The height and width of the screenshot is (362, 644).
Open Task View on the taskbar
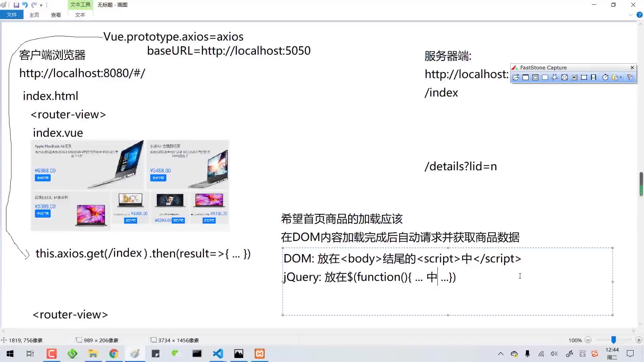(30, 354)
